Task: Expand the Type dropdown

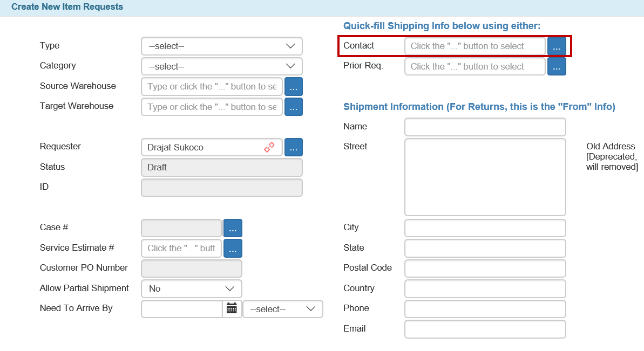Action: click(221, 46)
